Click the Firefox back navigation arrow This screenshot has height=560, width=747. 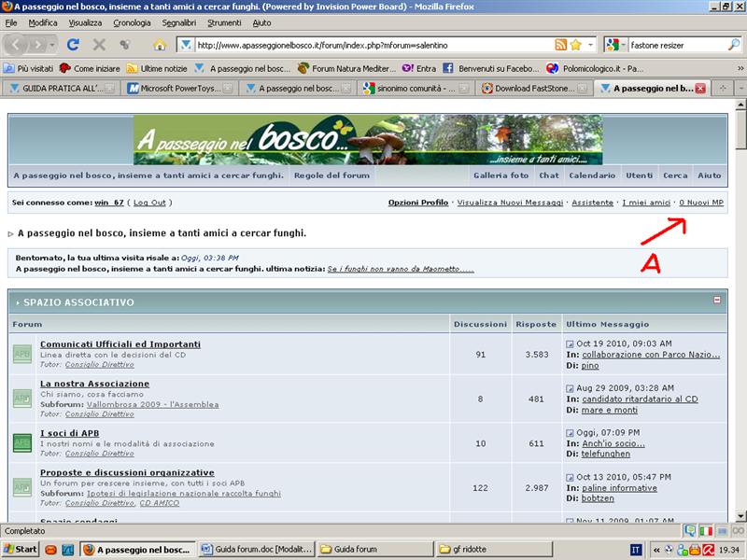[x=19, y=44]
